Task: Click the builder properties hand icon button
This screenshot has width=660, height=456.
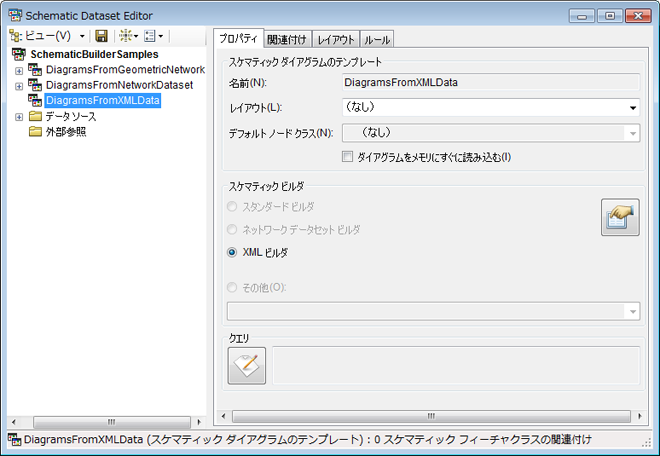Action: (x=620, y=217)
